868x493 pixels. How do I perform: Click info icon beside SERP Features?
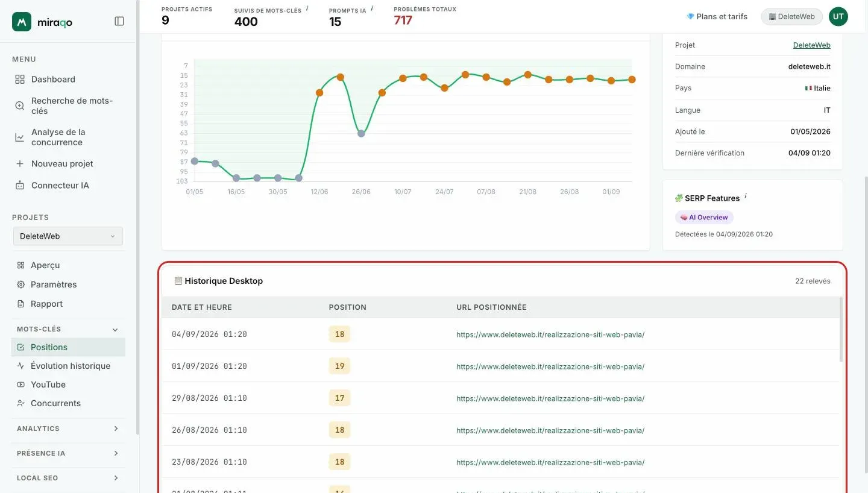click(746, 196)
